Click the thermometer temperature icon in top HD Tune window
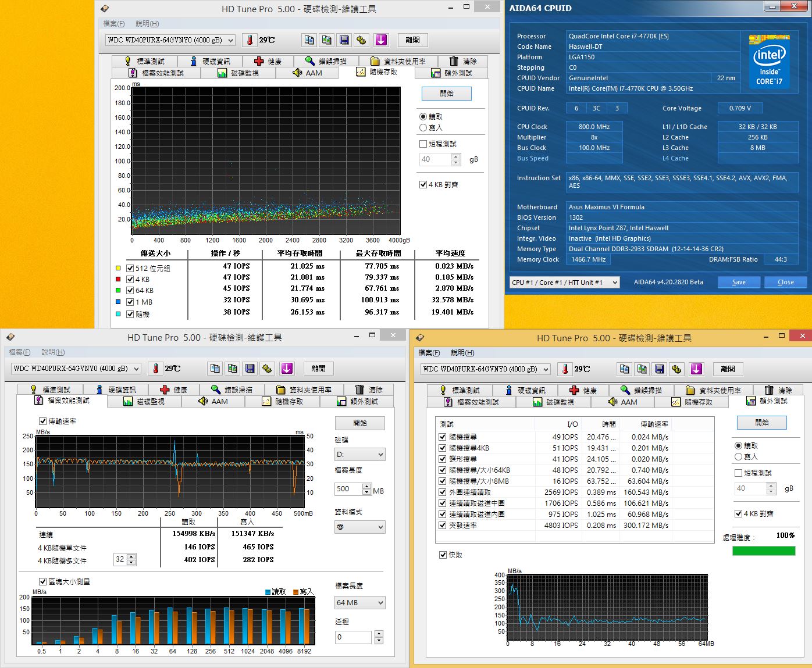Screen dimensions: 812x668 coord(250,40)
